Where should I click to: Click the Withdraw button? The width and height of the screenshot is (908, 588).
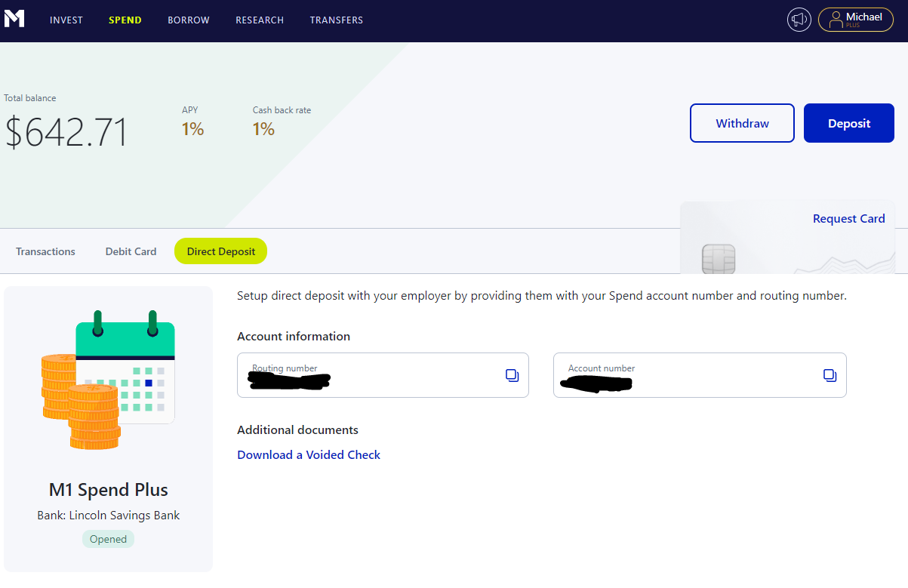pyautogui.click(x=742, y=123)
